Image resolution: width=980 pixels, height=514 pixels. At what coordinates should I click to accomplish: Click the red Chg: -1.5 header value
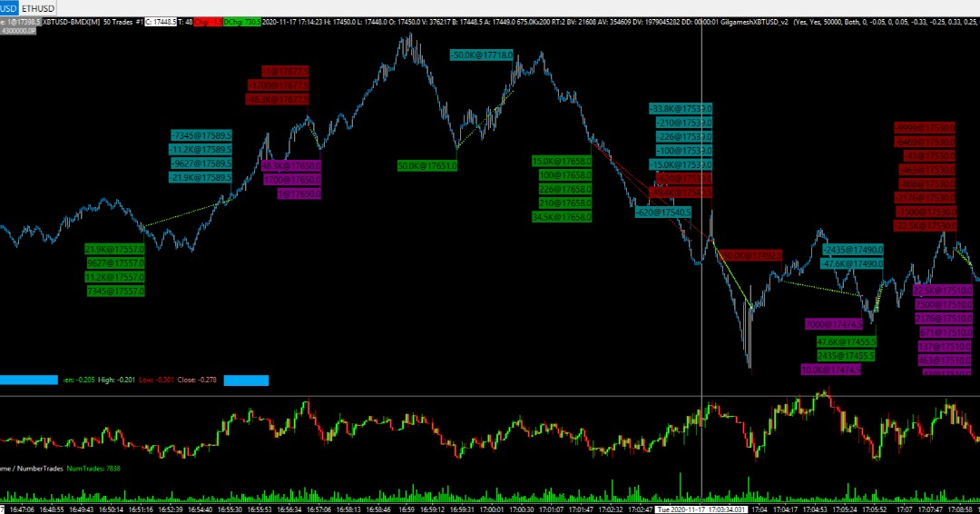pyautogui.click(x=209, y=22)
